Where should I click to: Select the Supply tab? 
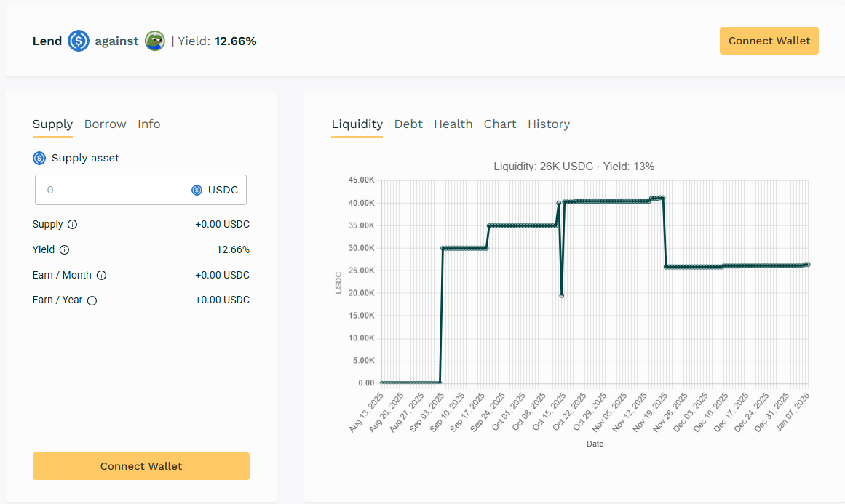pos(52,124)
